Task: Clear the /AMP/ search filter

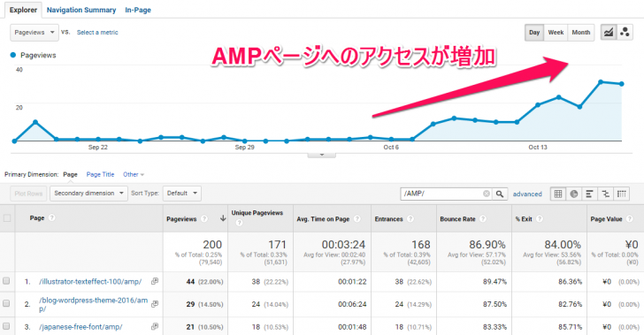Action: coord(487,194)
